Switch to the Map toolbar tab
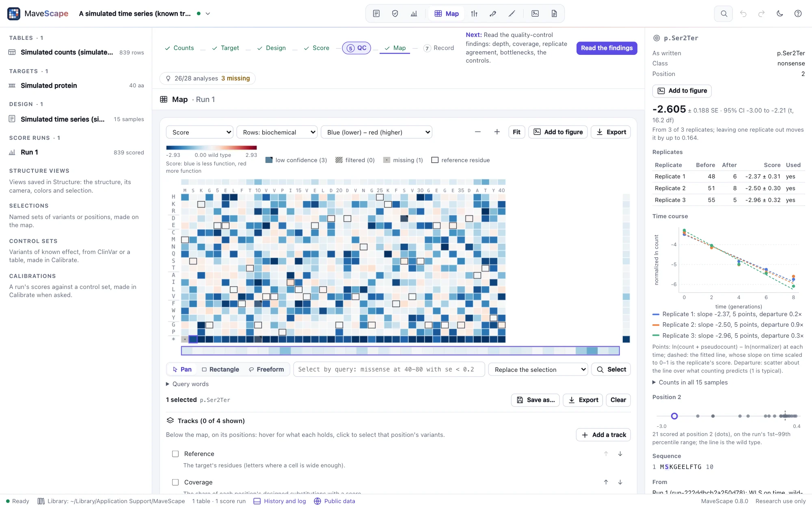The image size is (812, 508). pyautogui.click(x=447, y=13)
